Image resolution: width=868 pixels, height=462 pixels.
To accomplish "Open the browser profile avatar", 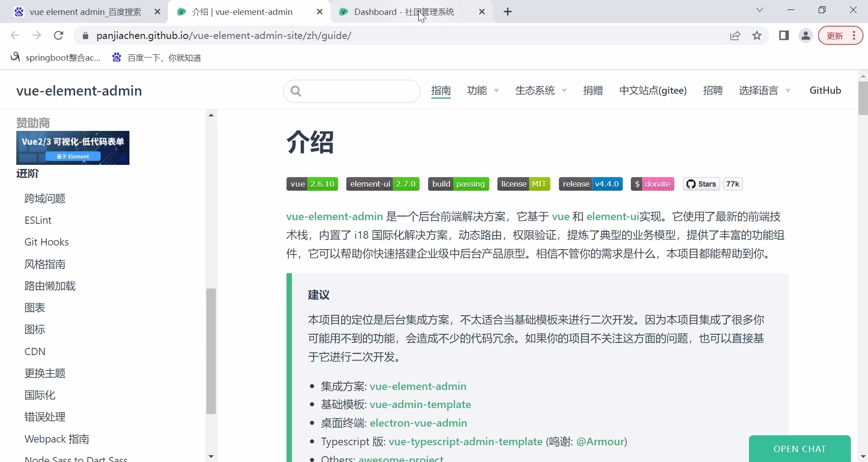I will coord(806,36).
